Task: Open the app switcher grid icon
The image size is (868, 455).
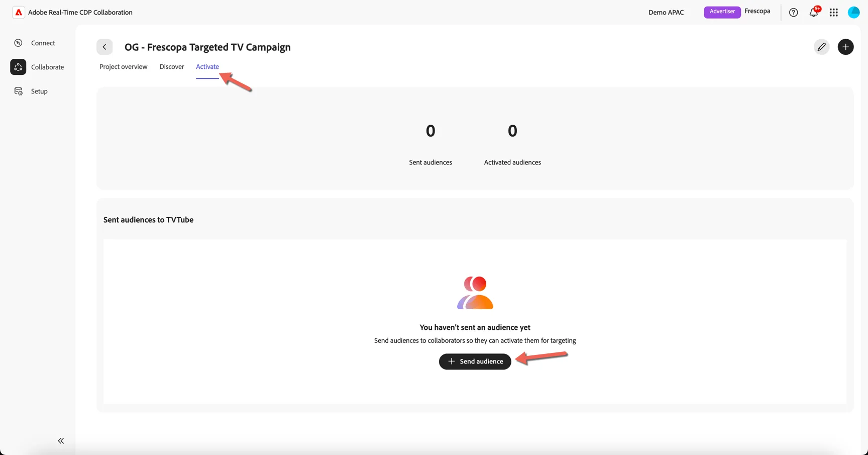Action: coord(833,13)
